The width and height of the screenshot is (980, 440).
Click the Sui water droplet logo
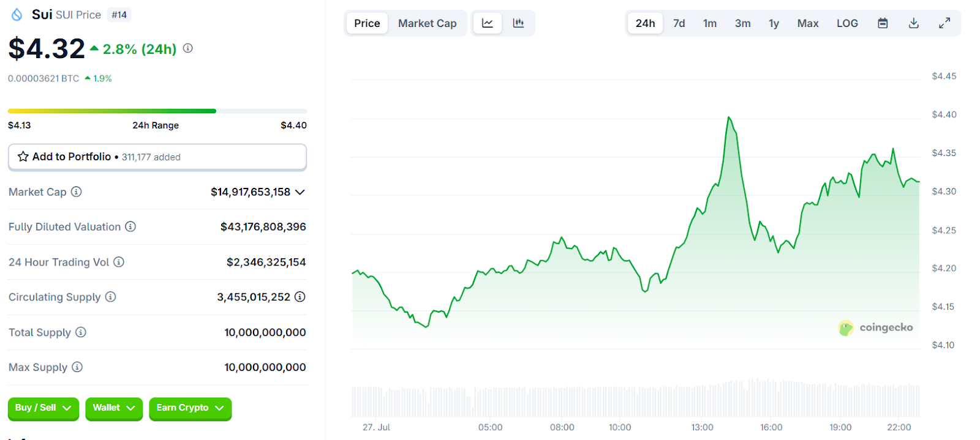click(17, 15)
